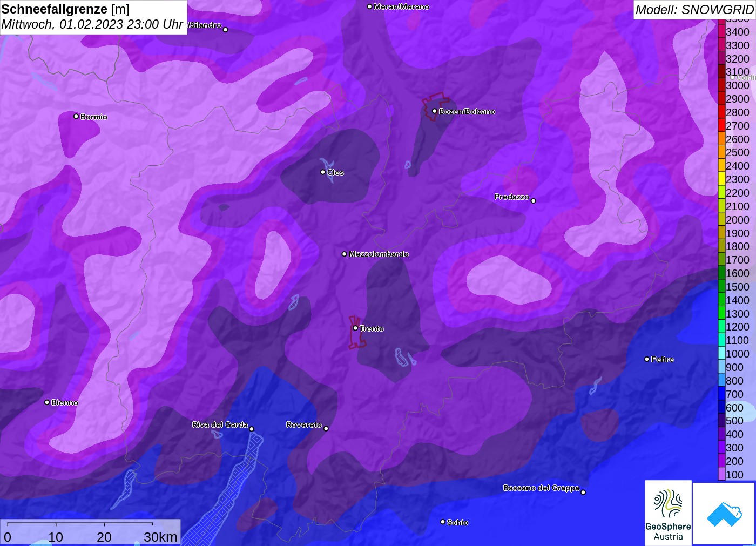Click the 2000 legend value

point(738,220)
